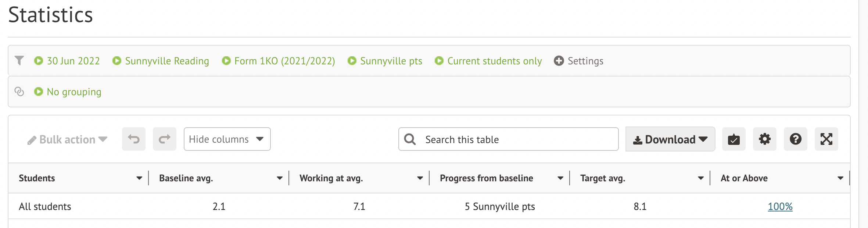868x228 pixels.
Task: Click the undo arrow icon
Action: pos(134,139)
